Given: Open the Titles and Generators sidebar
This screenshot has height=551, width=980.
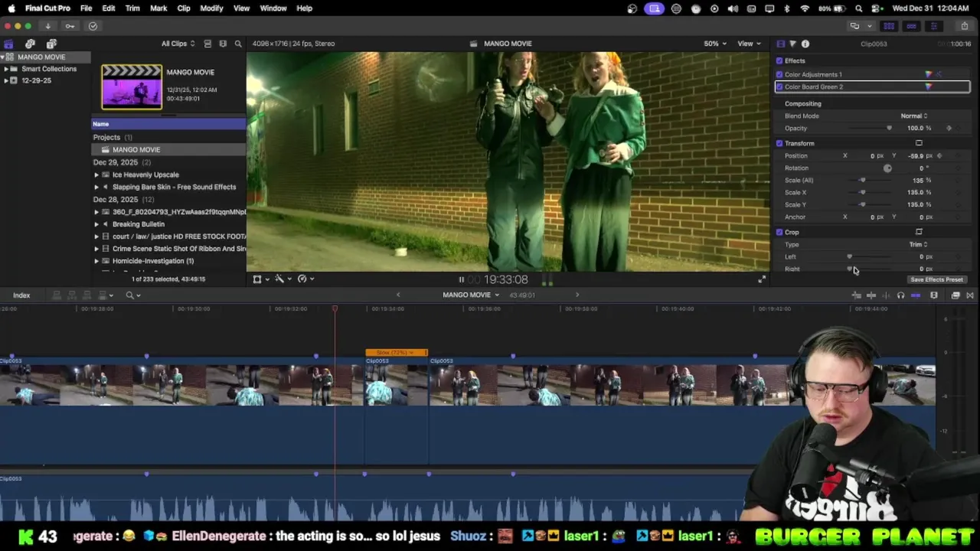Looking at the screenshot, I should [51, 44].
